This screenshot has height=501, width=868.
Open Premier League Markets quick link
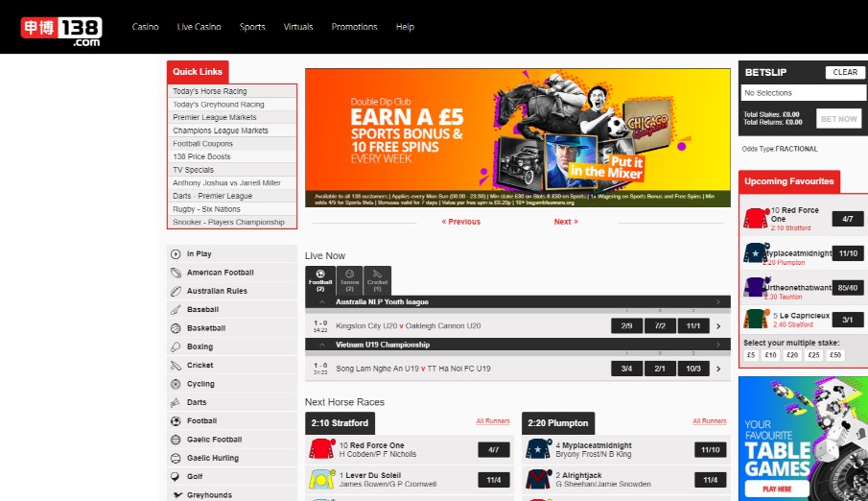tap(232, 117)
